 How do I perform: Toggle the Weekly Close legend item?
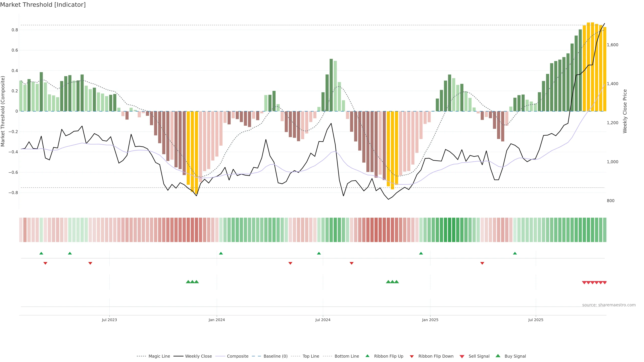coord(198,356)
